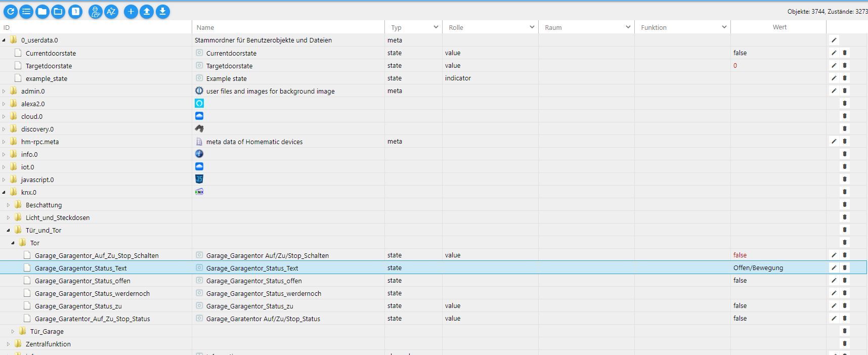Click the expand-one-level '1' toolbar button
Screen dimensions: 868x355
(75, 11)
